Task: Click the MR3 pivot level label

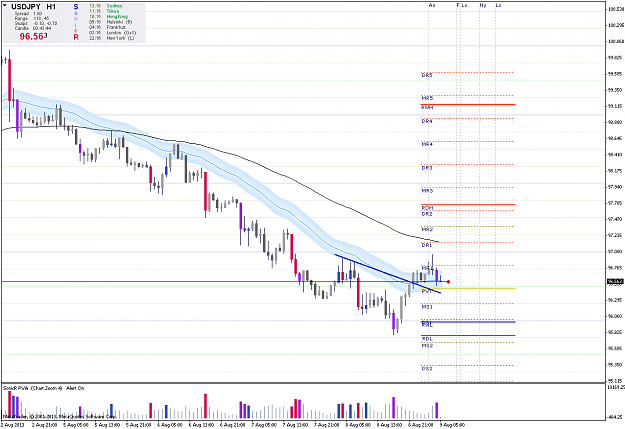Action: 427,191
